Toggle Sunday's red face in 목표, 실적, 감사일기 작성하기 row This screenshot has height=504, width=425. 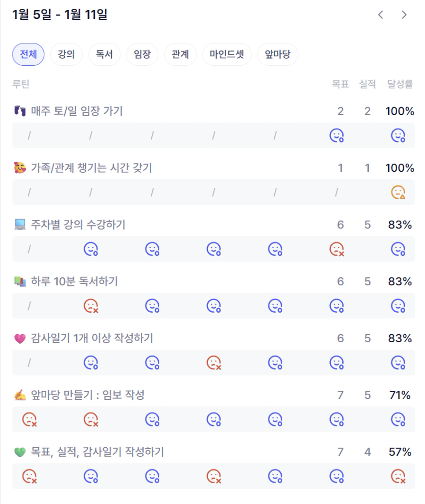coord(398,476)
